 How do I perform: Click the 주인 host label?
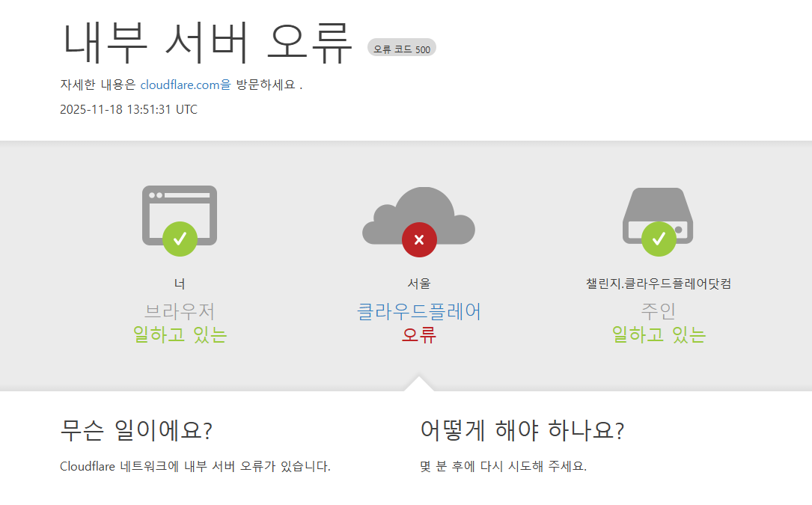tap(658, 310)
